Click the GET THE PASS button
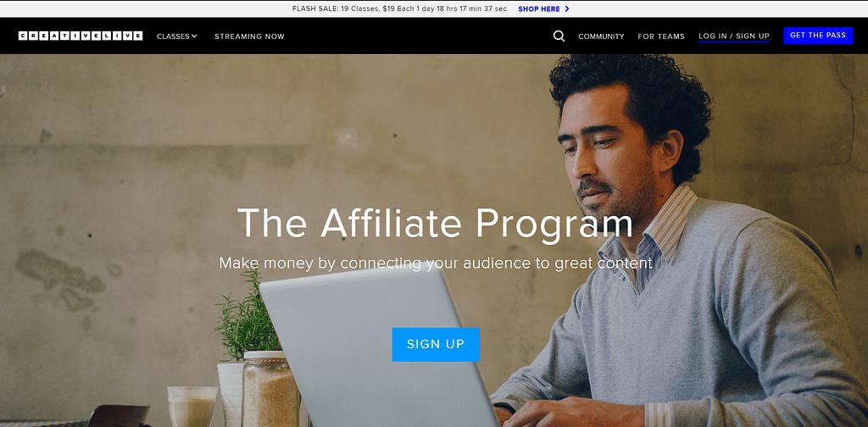The image size is (868, 427). 818,36
